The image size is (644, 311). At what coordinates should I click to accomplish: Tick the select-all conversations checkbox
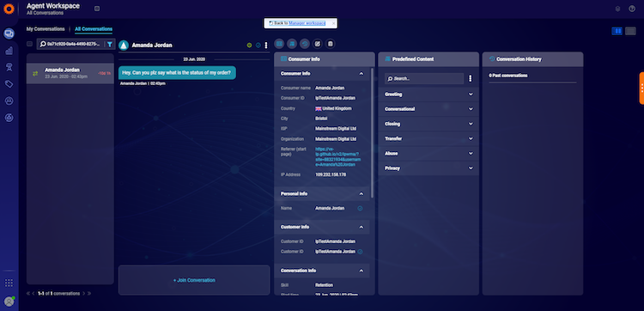[29, 44]
